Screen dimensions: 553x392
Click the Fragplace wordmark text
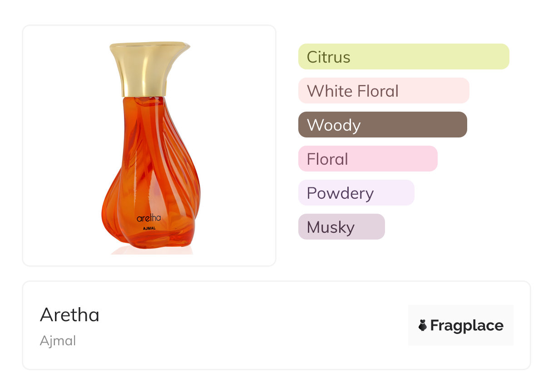pos(467,325)
